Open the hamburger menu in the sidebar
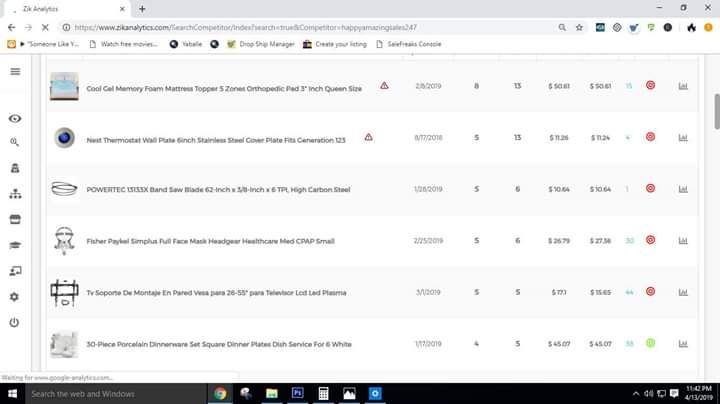The height and width of the screenshot is (404, 720). (15, 72)
